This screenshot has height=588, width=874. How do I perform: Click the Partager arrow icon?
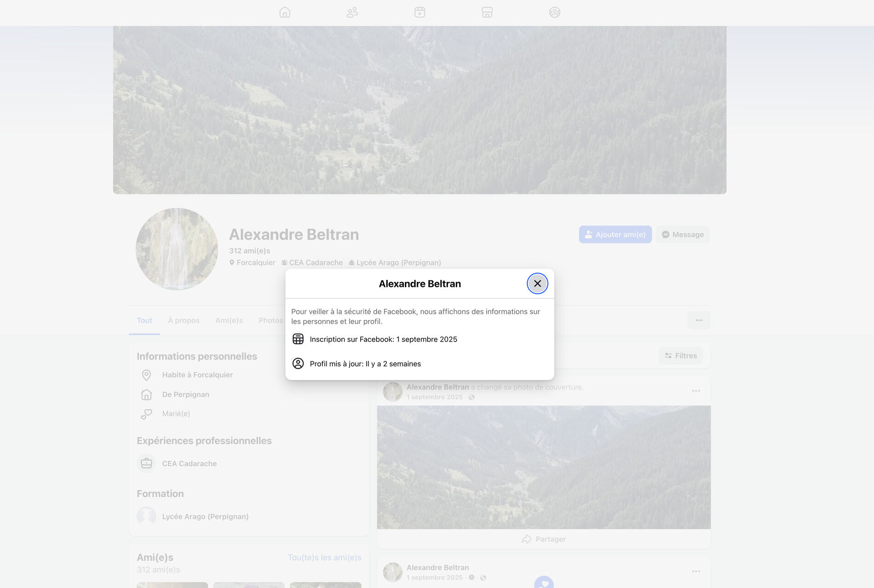(527, 539)
